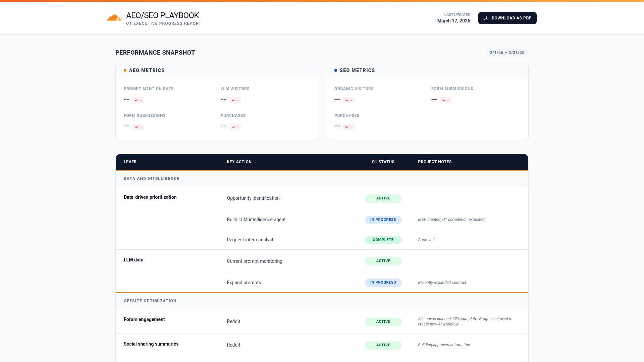Click 'Building approved automation' note
The width and height of the screenshot is (644, 362).
(x=444, y=345)
